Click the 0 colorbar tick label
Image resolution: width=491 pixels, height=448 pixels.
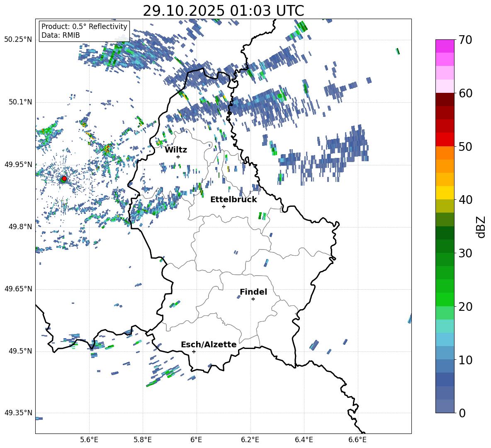click(x=462, y=413)
